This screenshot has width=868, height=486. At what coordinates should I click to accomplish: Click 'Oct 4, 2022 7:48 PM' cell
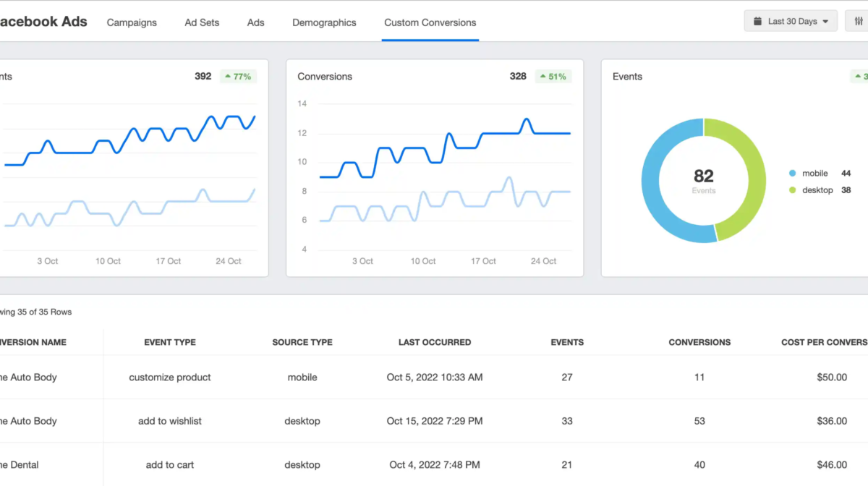point(435,464)
